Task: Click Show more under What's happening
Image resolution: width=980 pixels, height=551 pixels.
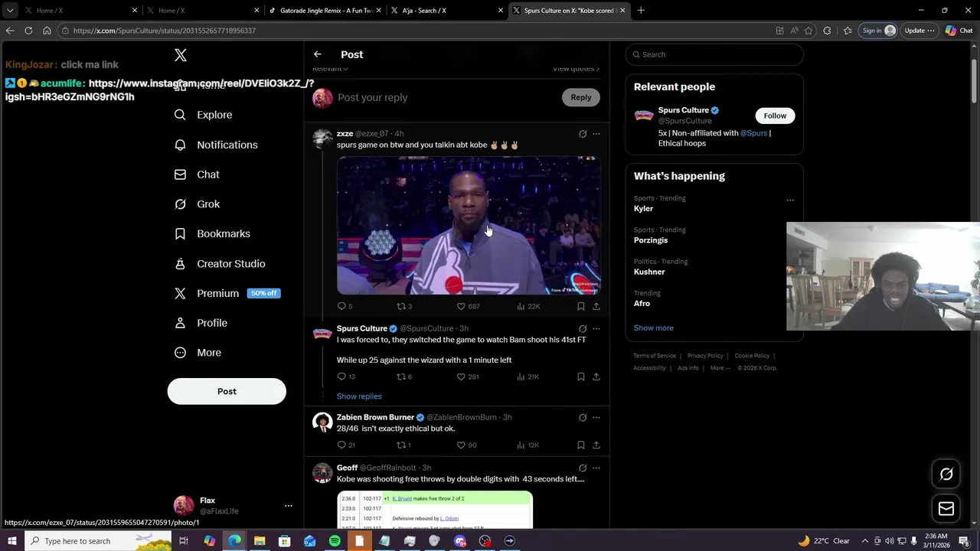Action: click(653, 328)
